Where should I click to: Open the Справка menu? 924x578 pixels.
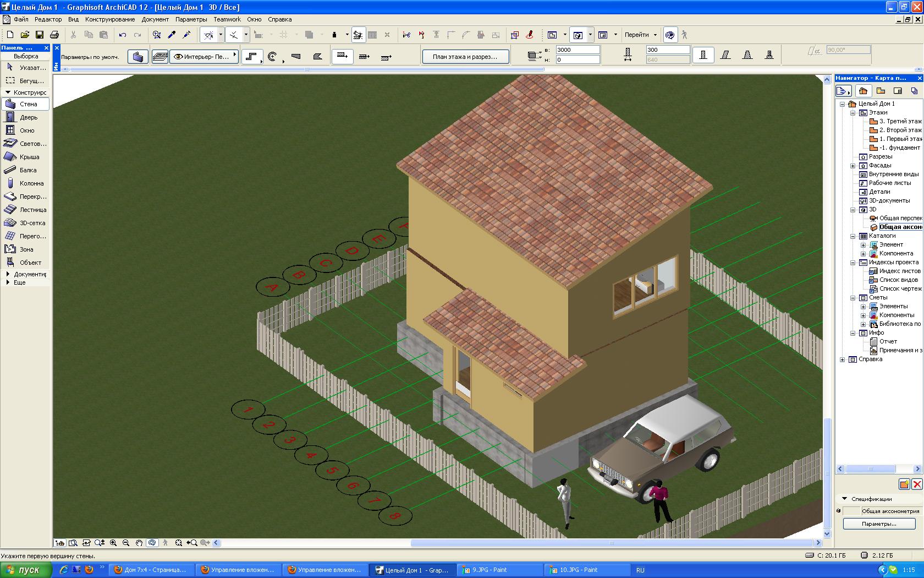tap(280, 19)
